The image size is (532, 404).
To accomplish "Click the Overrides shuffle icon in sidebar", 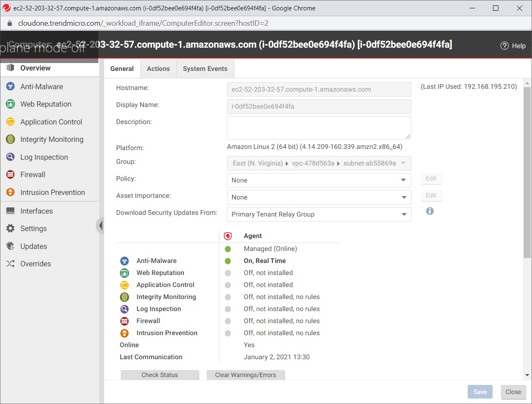I will coord(10,264).
